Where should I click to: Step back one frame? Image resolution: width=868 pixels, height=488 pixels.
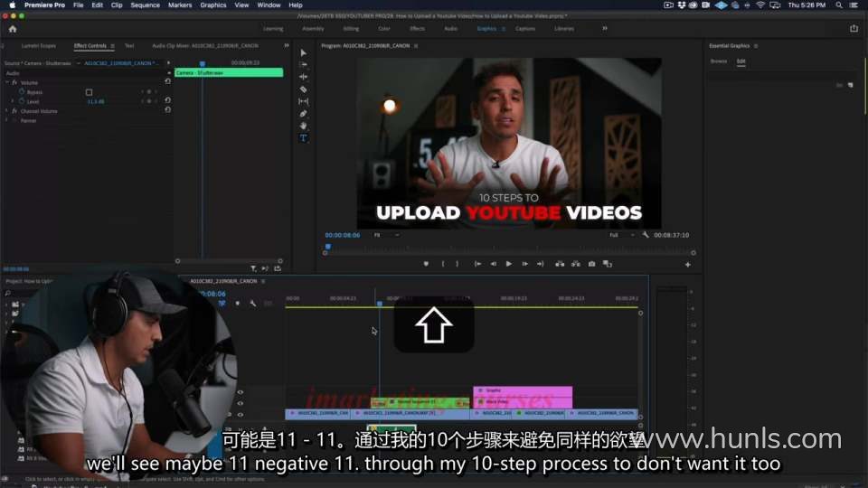click(494, 264)
